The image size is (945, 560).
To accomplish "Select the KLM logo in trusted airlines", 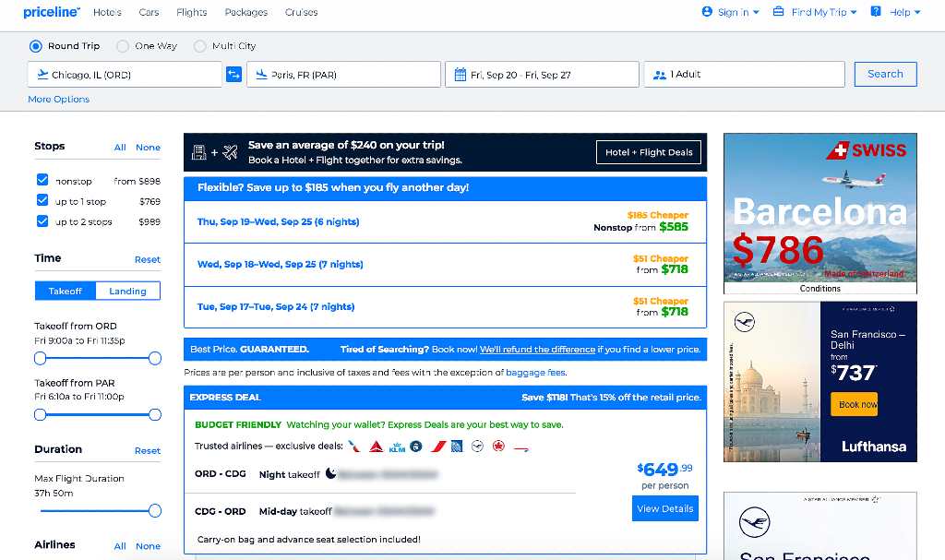I will tap(398, 447).
